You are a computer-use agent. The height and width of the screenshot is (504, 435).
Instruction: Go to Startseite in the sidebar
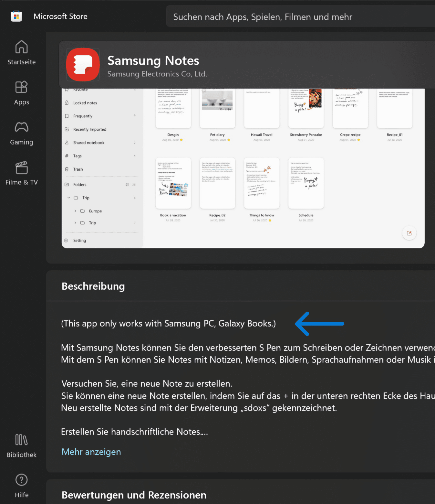(22, 53)
